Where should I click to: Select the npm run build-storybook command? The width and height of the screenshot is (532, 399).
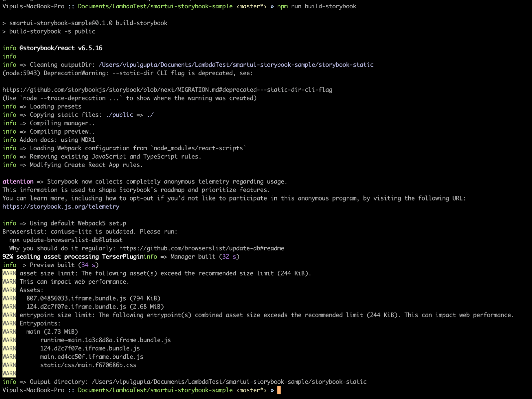coord(317,6)
